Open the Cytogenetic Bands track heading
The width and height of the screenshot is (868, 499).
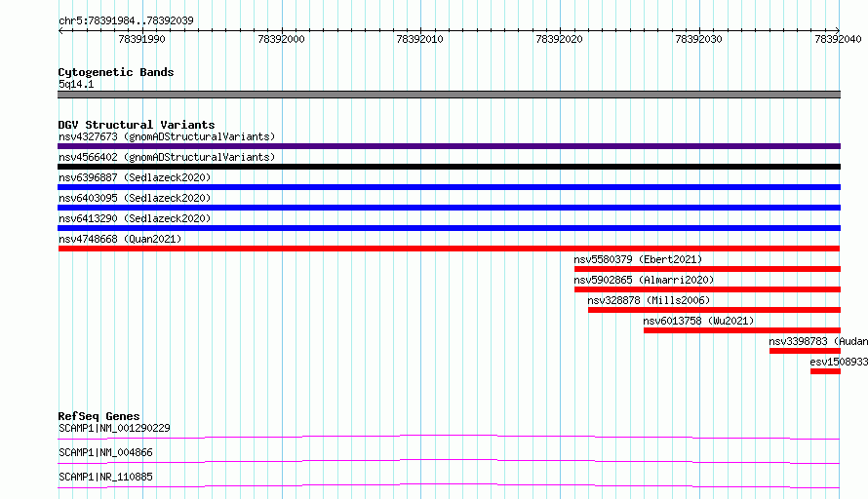pyautogui.click(x=116, y=72)
